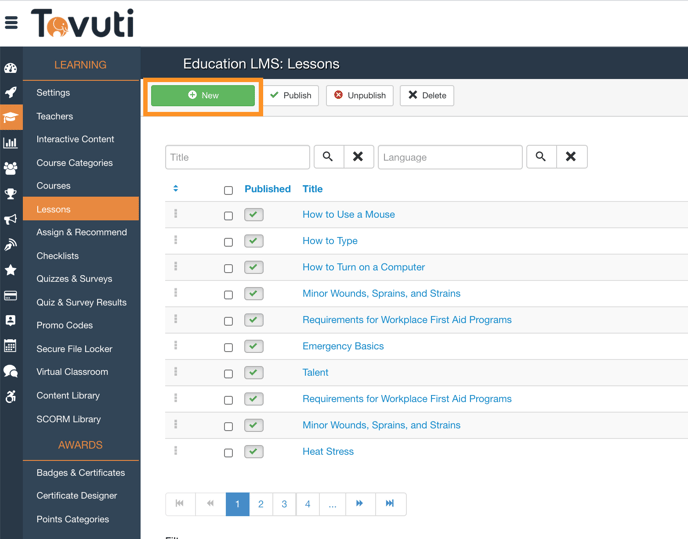
Task: Check the box for How to Use a Mouse
Action: pos(228,215)
